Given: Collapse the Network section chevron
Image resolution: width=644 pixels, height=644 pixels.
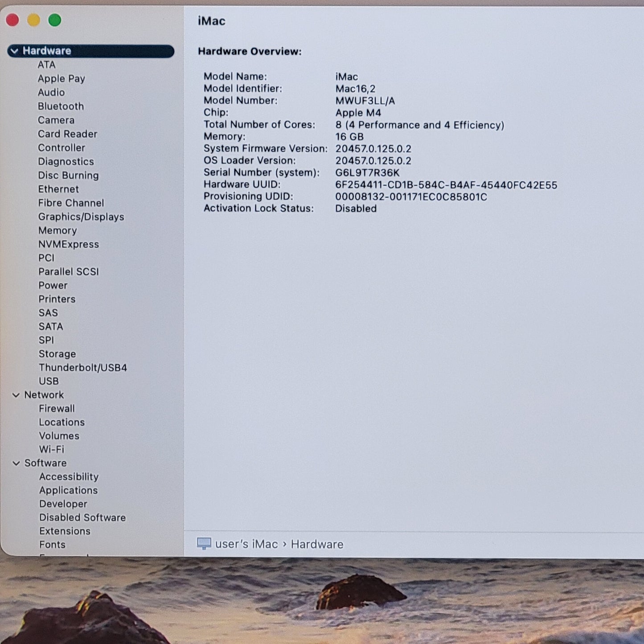Looking at the screenshot, I should point(16,395).
